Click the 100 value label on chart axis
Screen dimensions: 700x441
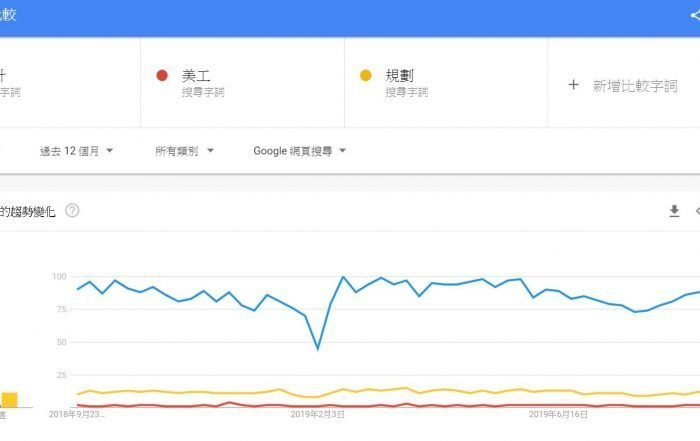58,276
